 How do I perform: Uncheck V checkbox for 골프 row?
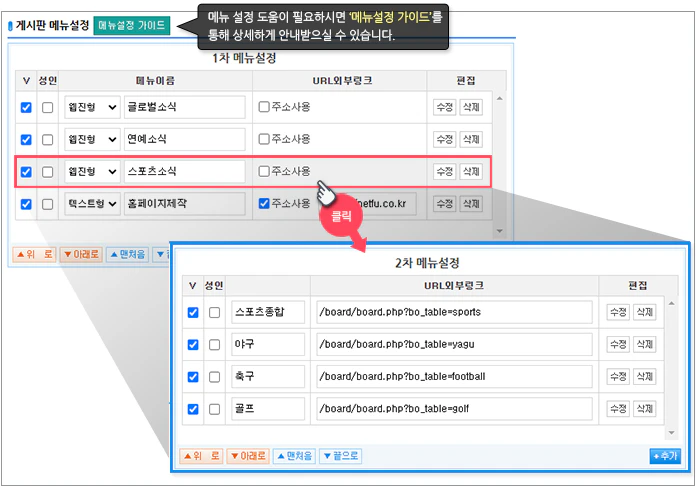pos(193,409)
